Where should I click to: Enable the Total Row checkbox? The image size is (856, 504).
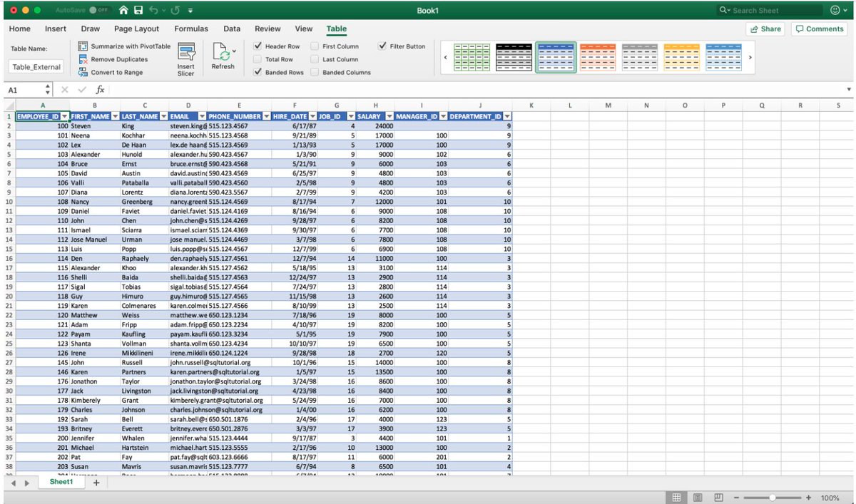click(x=258, y=59)
